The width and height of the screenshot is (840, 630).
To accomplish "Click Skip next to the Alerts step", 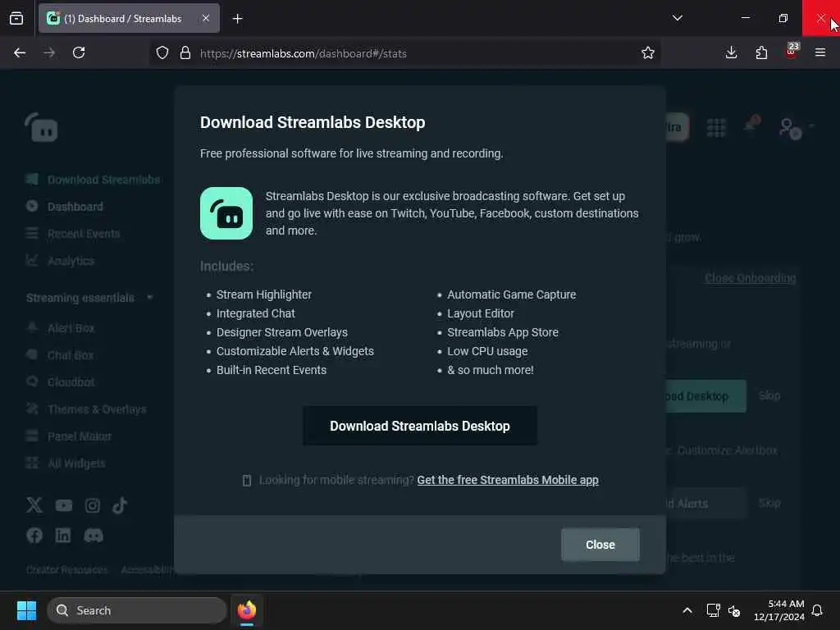I will pos(769,503).
